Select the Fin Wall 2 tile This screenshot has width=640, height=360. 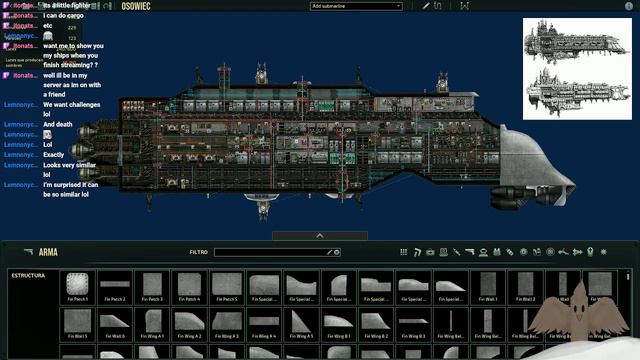pyautogui.click(x=526, y=287)
